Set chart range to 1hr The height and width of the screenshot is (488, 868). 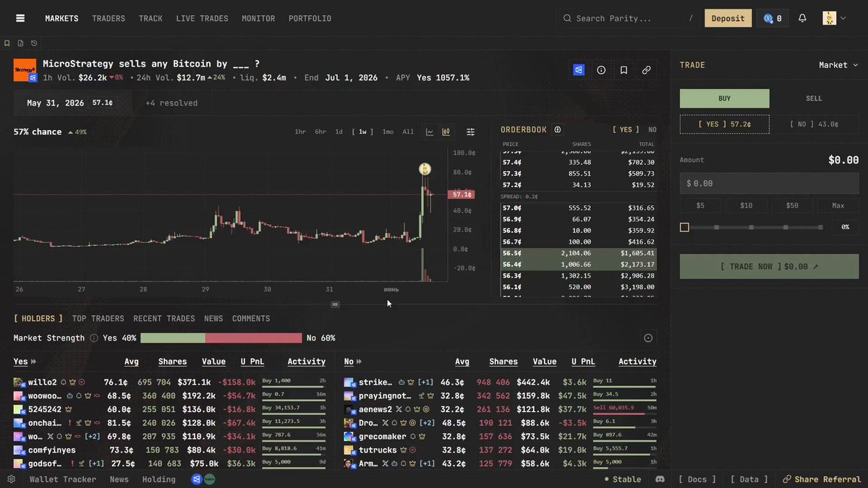click(300, 132)
